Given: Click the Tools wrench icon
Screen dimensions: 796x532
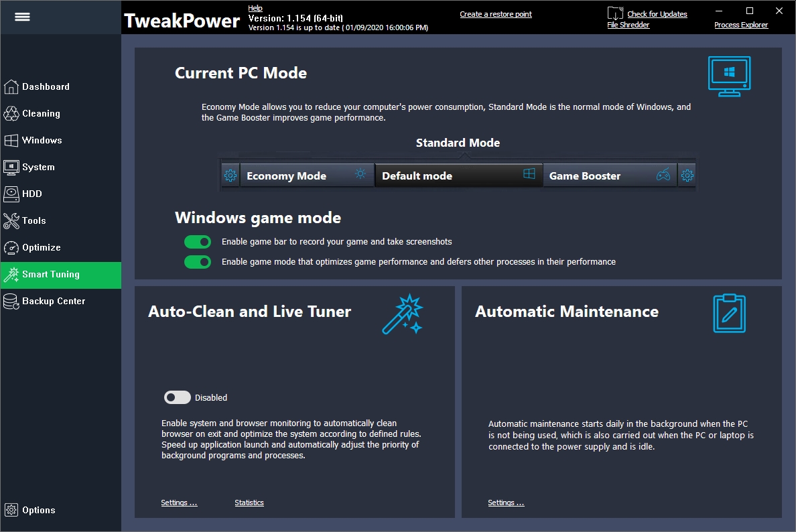Looking at the screenshot, I should (x=11, y=221).
